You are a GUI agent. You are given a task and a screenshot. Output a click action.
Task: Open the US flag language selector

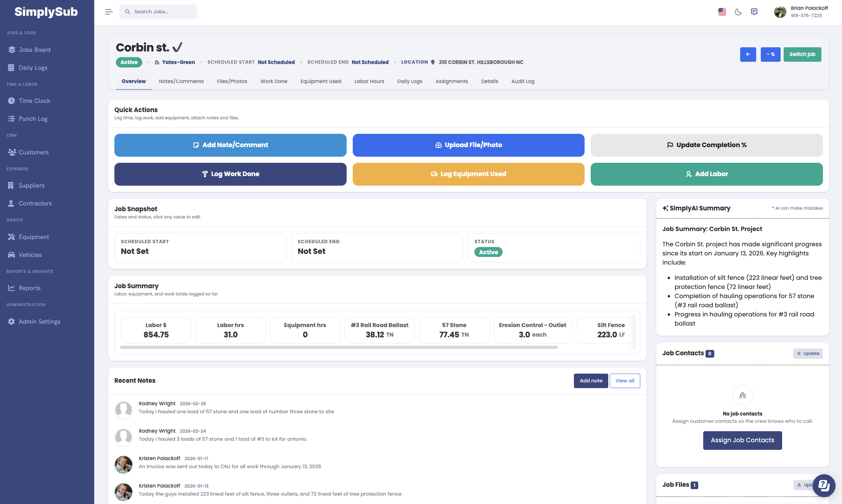click(722, 12)
